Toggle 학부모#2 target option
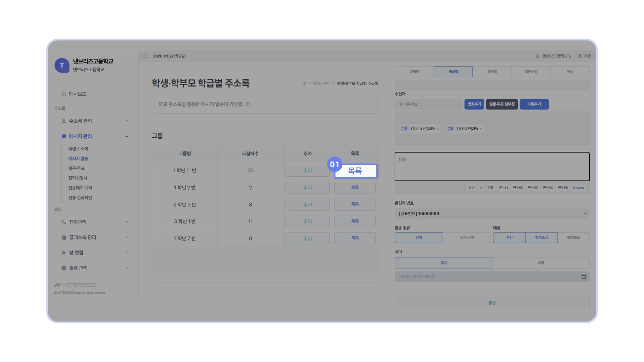Viewport: 644px width, 362px height. (x=573, y=238)
